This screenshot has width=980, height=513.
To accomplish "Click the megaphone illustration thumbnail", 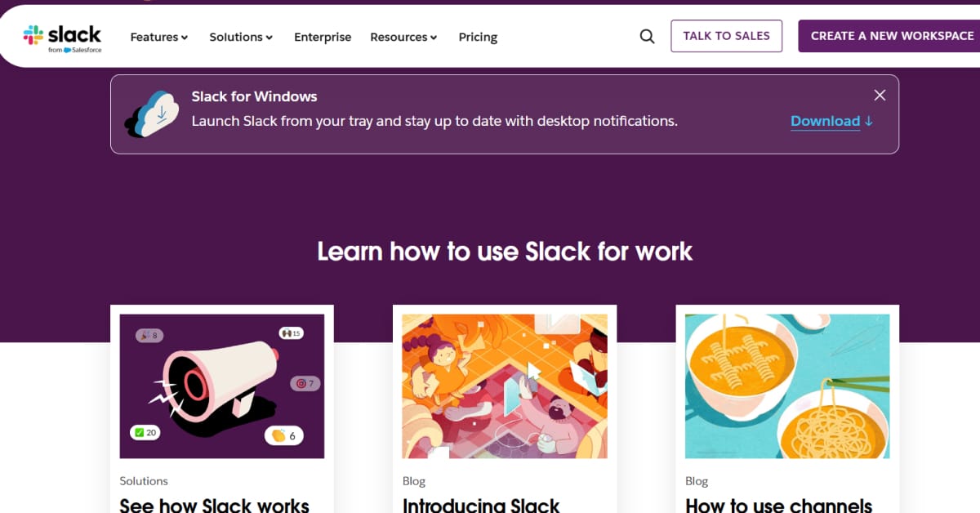I will click(220, 385).
